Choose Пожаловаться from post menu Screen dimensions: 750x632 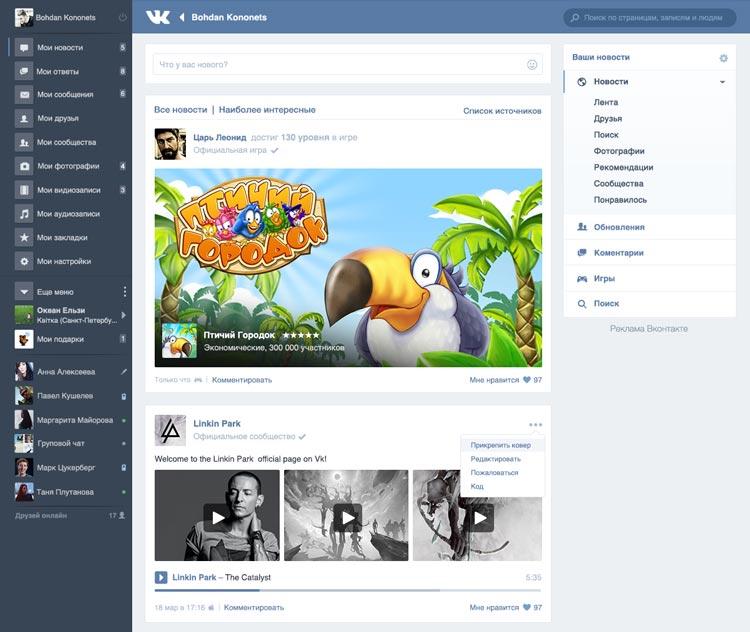(495, 472)
